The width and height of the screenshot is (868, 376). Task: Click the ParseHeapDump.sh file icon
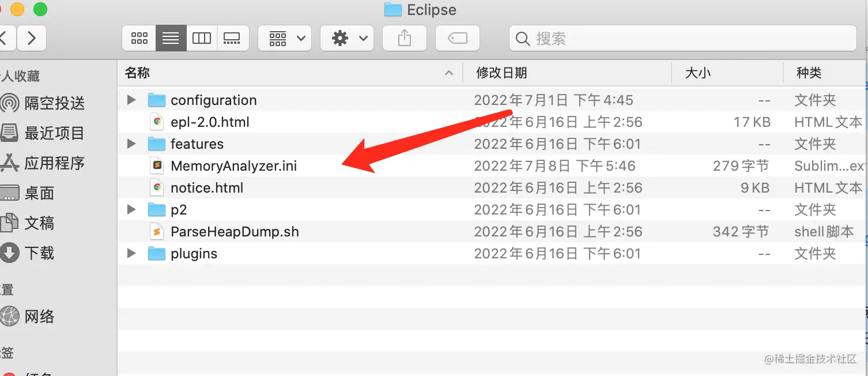click(x=157, y=231)
